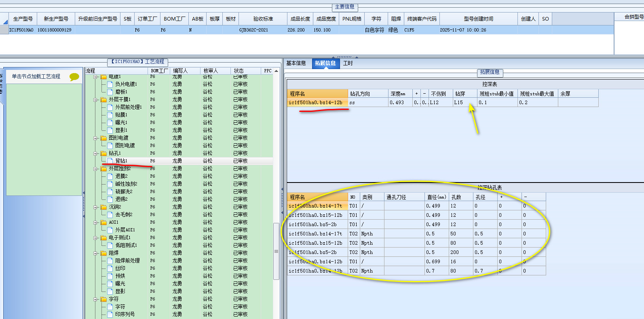Collapse the 沉铜2 tree node
The image size is (644, 319).
(96, 207)
